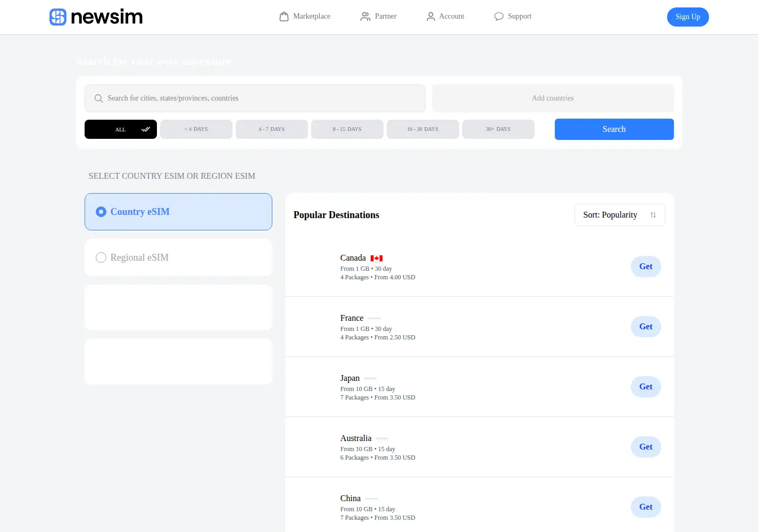Get the France eSIM
This screenshot has height=532, width=766.
(646, 327)
